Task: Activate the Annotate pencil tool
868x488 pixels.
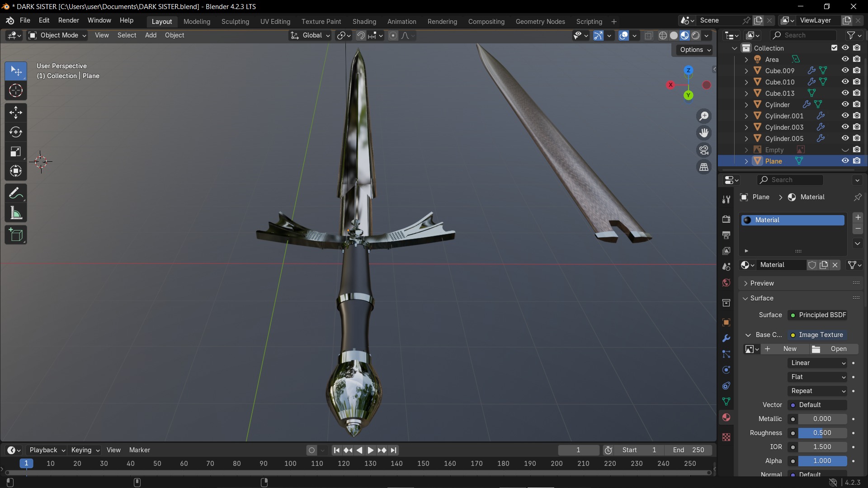Action: 16,193
